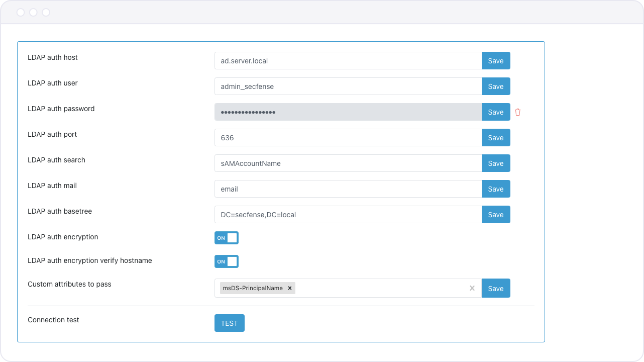Image resolution: width=644 pixels, height=362 pixels.
Task: Run the LDAP connection test
Action: click(229, 323)
